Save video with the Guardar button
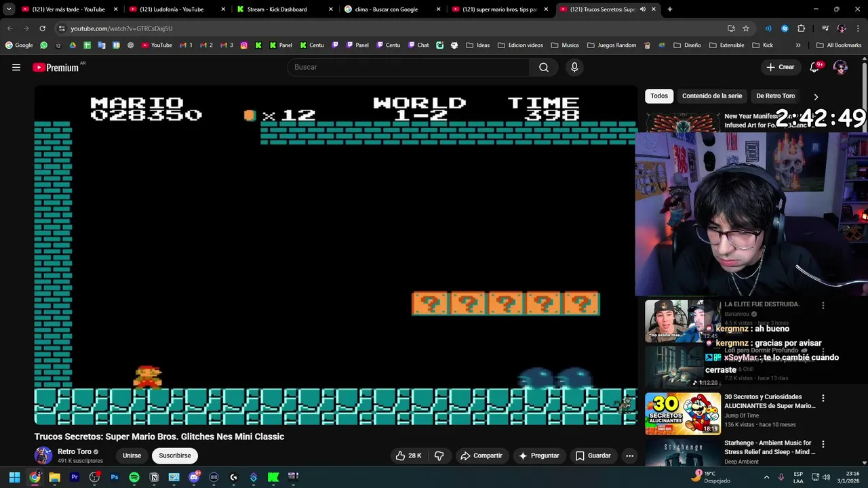 point(593,455)
